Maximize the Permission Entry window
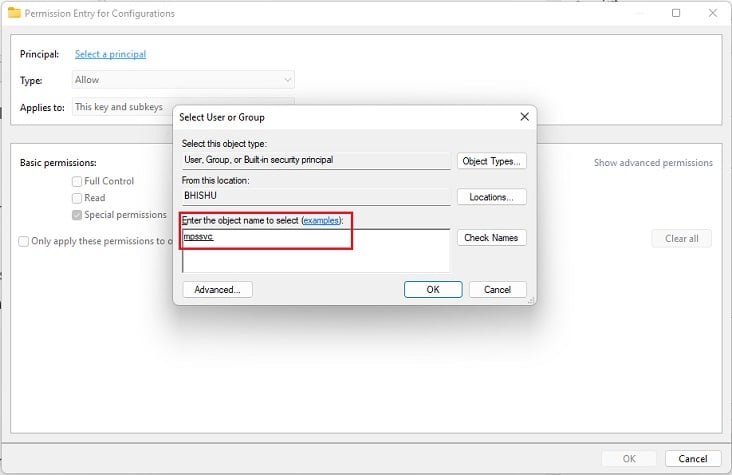This screenshot has height=475, width=732. point(676,13)
